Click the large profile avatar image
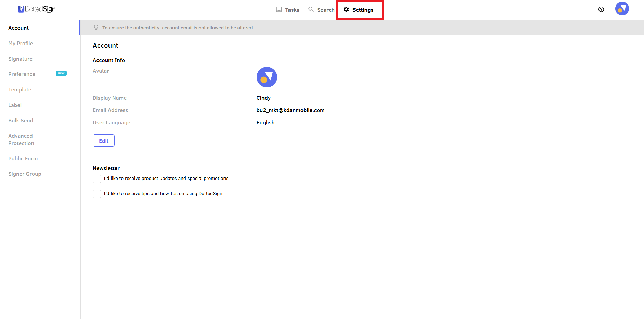644x319 pixels. [x=267, y=77]
